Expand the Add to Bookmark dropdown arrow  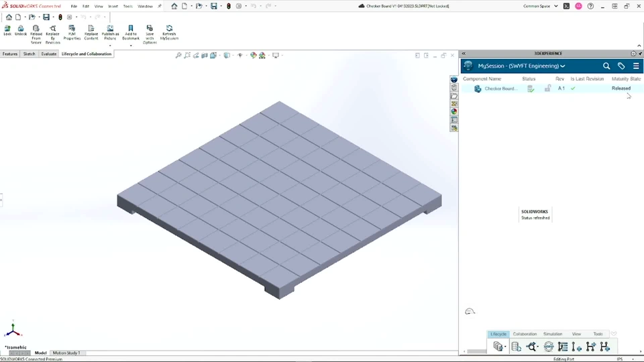tap(131, 46)
